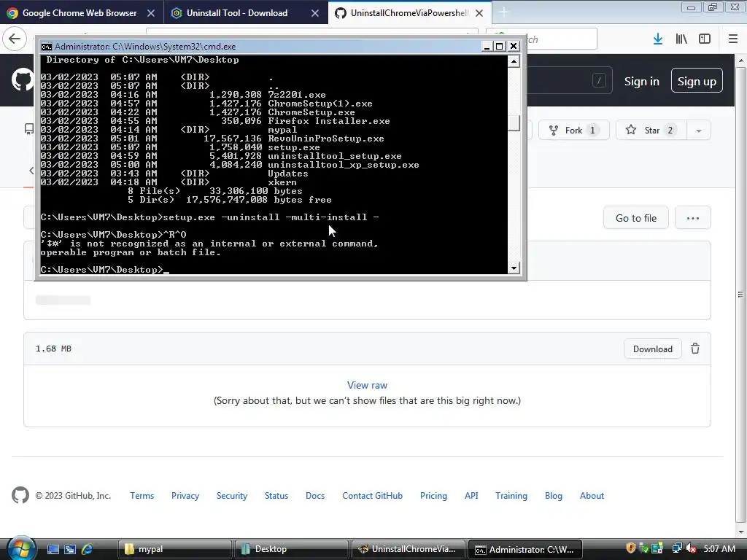Image resolution: width=747 pixels, height=560 pixels.
Task: Open the browser library icon
Action: click(x=681, y=39)
